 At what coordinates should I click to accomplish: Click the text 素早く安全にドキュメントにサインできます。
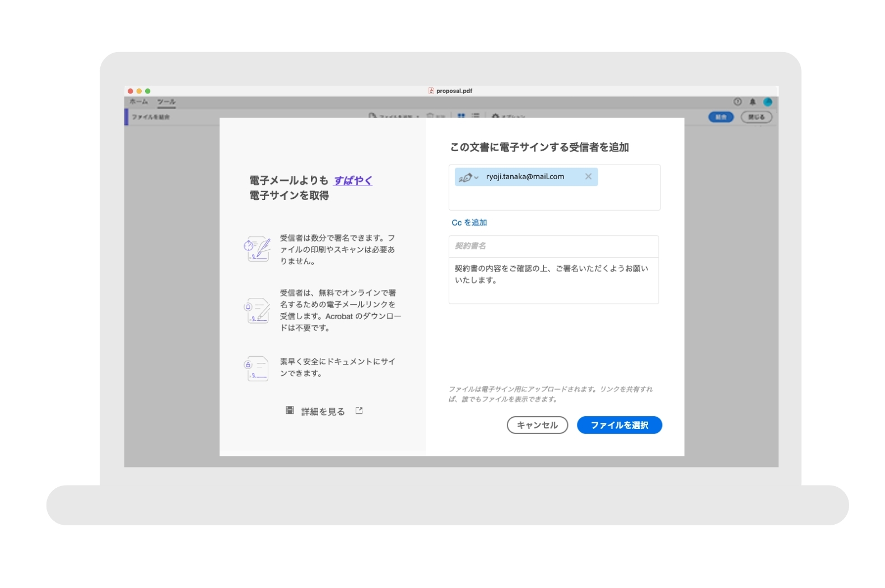coord(338,367)
